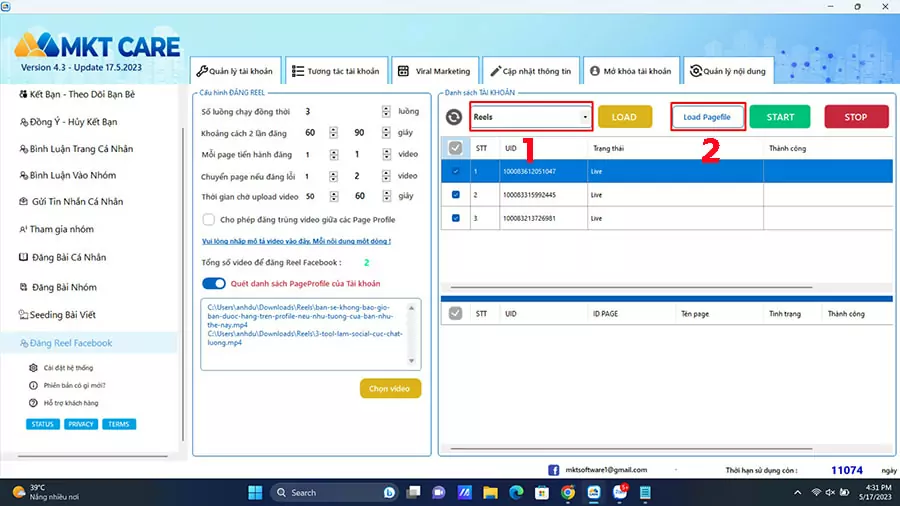The height and width of the screenshot is (506, 900).
Task: Click the gear icon on Quản lý nội dung
Action: click(696, 71)
